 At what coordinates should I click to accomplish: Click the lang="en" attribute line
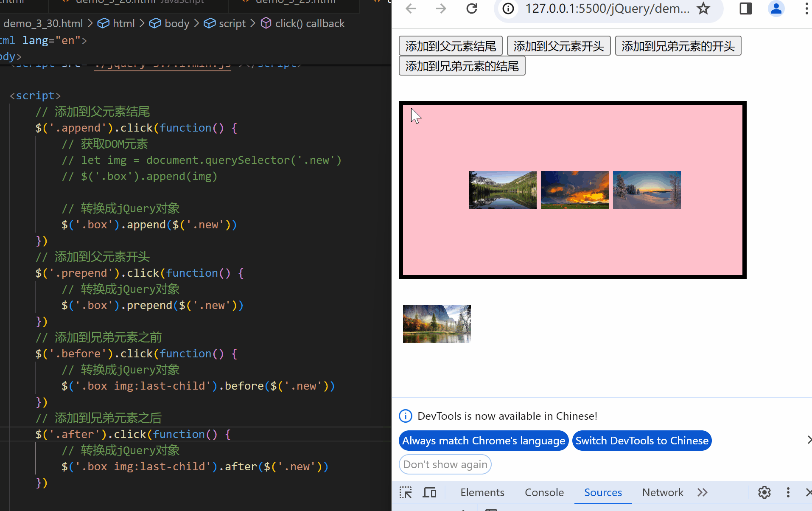click(x=43, y=40)
